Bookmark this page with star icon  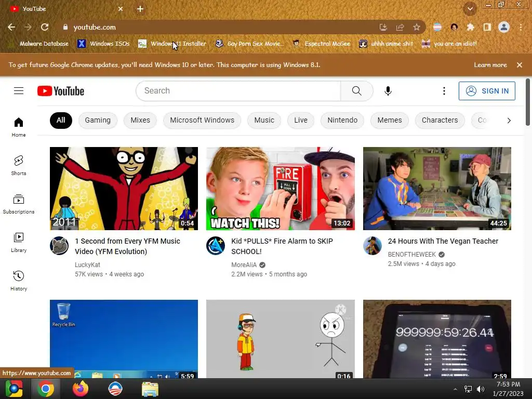417,27
